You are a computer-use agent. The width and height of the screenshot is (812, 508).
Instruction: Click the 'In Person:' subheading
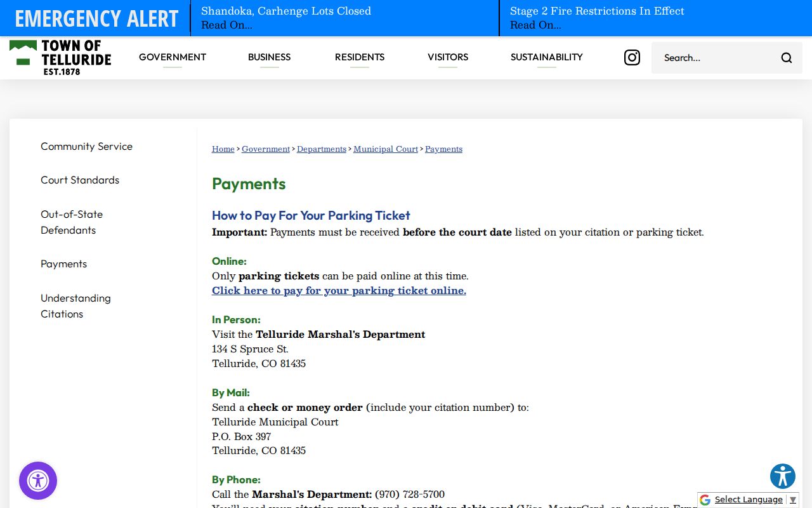pyautogui.click(x=236, y=320)
